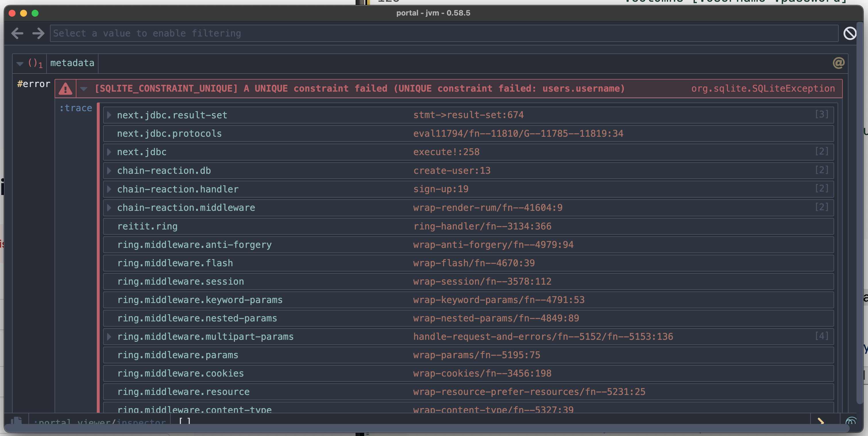
Task: Expand the chain-reaction.db create-user frame
Action: tap(109, 170)
